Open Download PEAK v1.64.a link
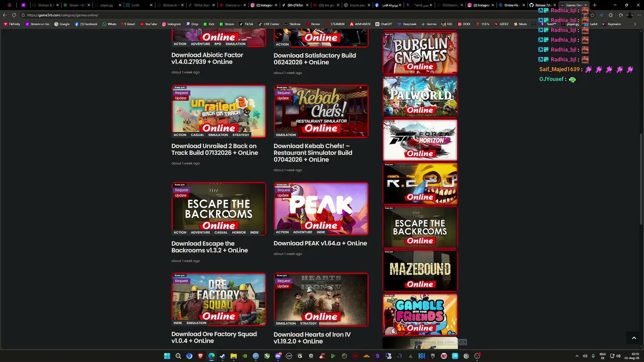The image size is (644, 362). (x=320, y=243)
